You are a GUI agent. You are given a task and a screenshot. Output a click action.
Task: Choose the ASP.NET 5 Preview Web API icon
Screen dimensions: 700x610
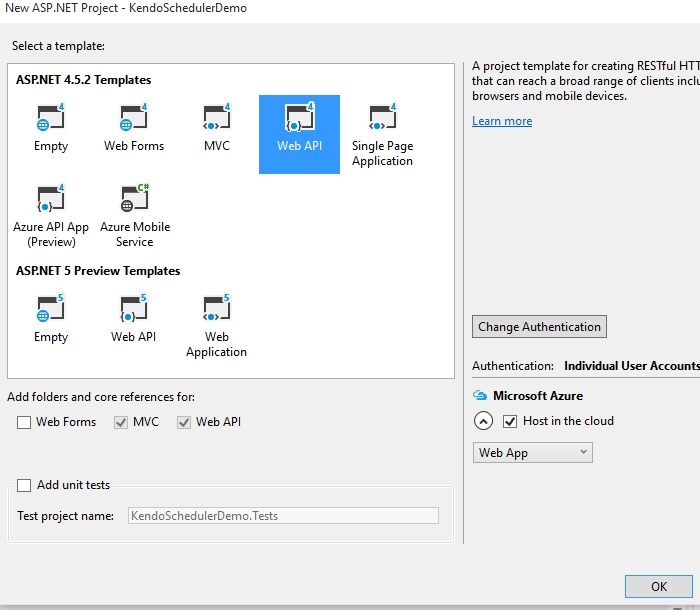(x=133, y=308)
